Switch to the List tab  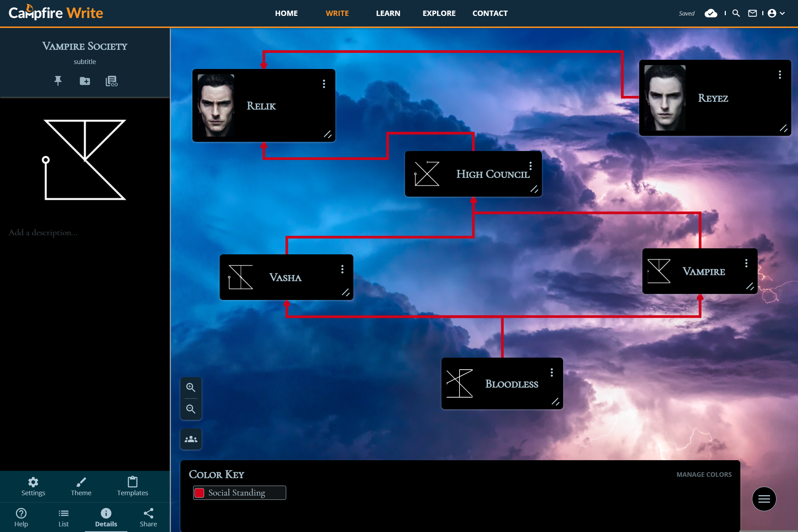click(x=64, y=517)
